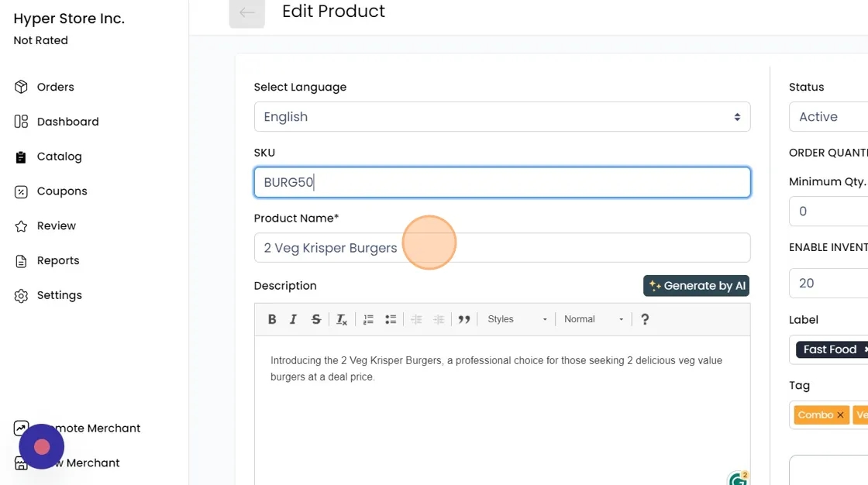Click the back arrow button

click(247, 12)
